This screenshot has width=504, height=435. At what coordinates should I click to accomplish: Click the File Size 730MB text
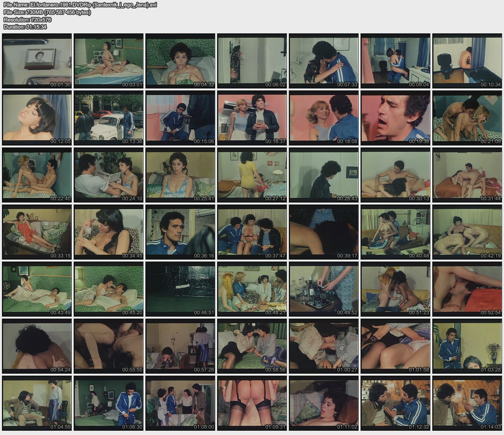pyautogui.click(x=47, y=12)
